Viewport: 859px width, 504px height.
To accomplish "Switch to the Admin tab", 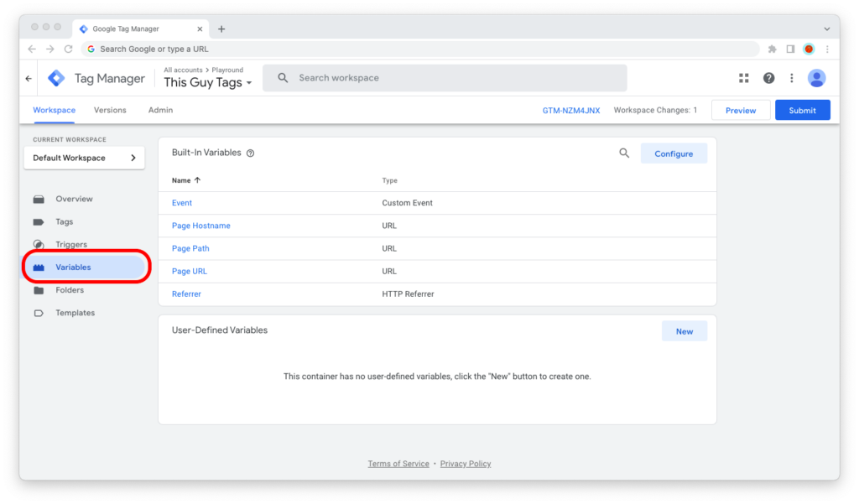I will (x=160, y=110).
